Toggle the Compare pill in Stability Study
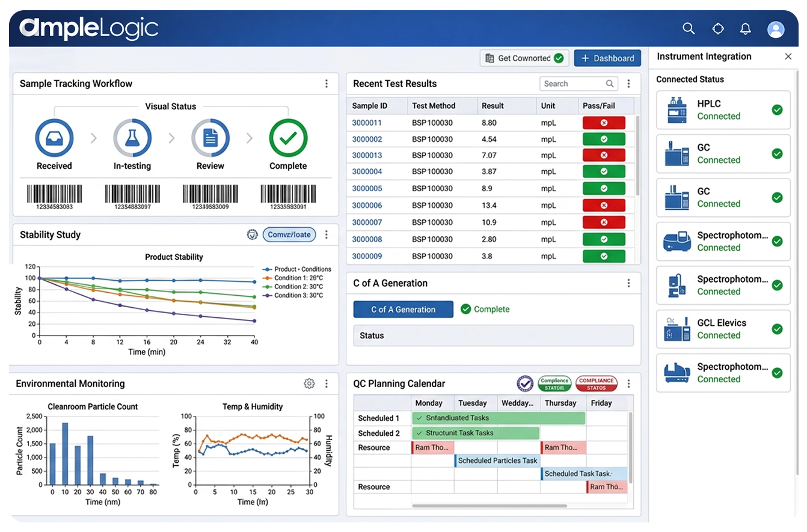The height and width of the screenshot is (532, 807). [289, 234]
